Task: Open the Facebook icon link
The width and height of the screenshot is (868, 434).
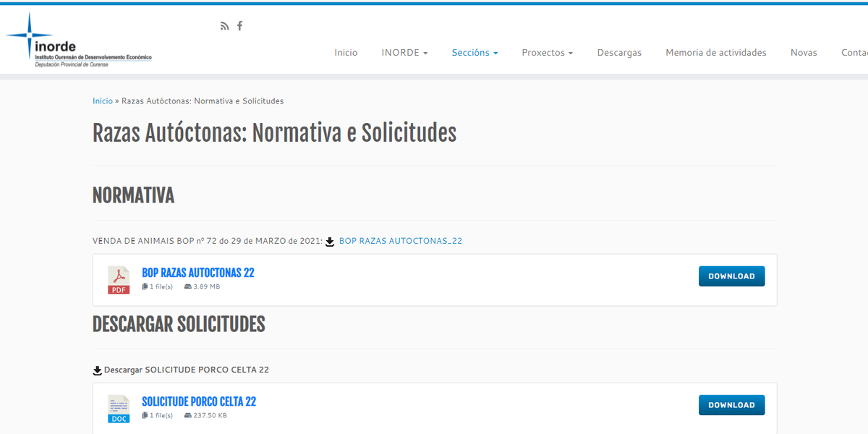Action: tap(240, 26)
